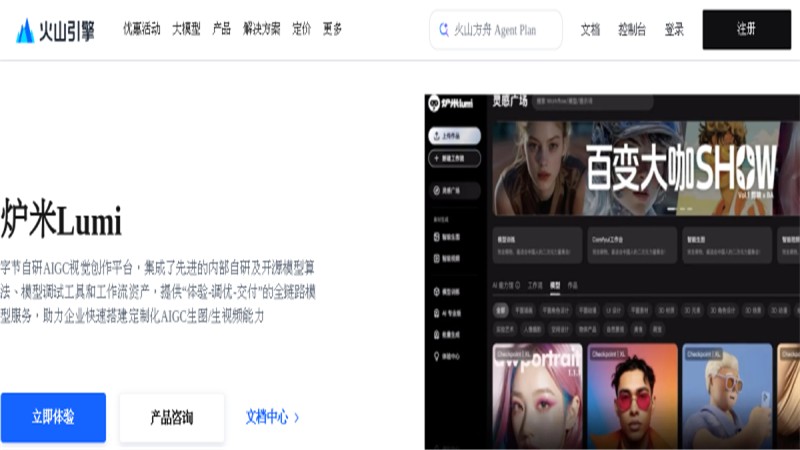Image resolution: width=800 pixels, height=450 pixels.
Task: Click the blue 立即体验 button
Action: pyautogui.click(x=53, y=417)
